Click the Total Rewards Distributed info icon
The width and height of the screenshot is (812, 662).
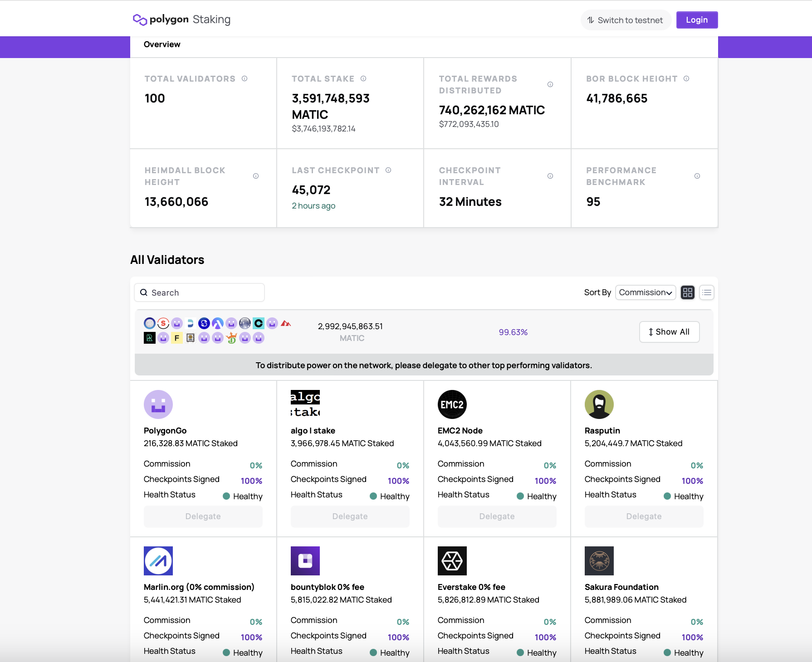[550, 84]
